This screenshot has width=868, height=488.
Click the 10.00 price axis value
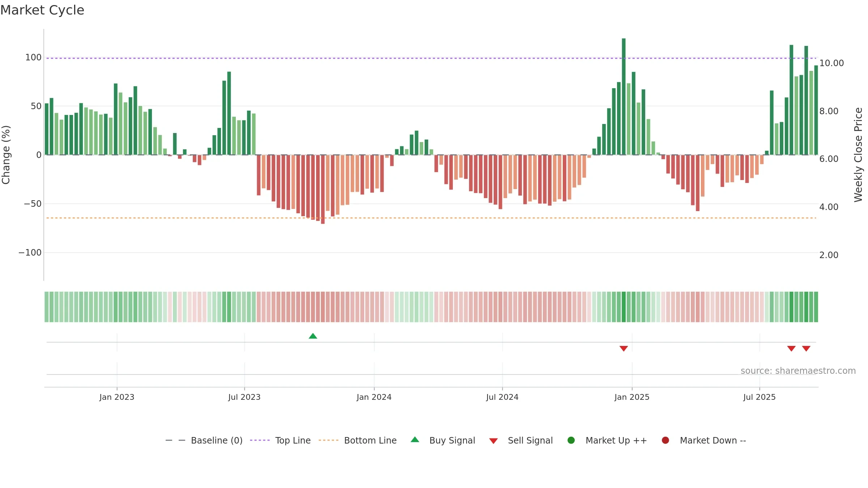click(831, 63)
